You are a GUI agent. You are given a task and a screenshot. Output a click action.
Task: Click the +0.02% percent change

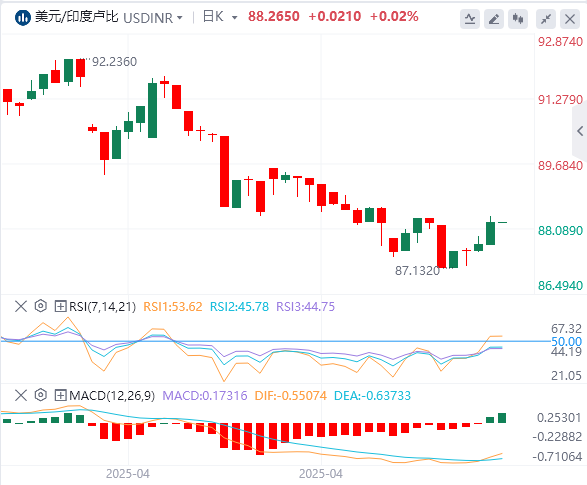(394, 16)
